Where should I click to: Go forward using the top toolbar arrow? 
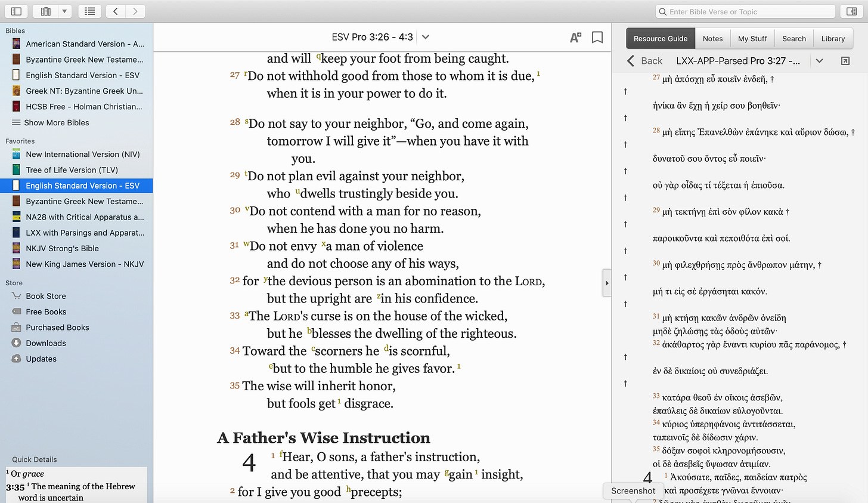click(x=135, y=11)
